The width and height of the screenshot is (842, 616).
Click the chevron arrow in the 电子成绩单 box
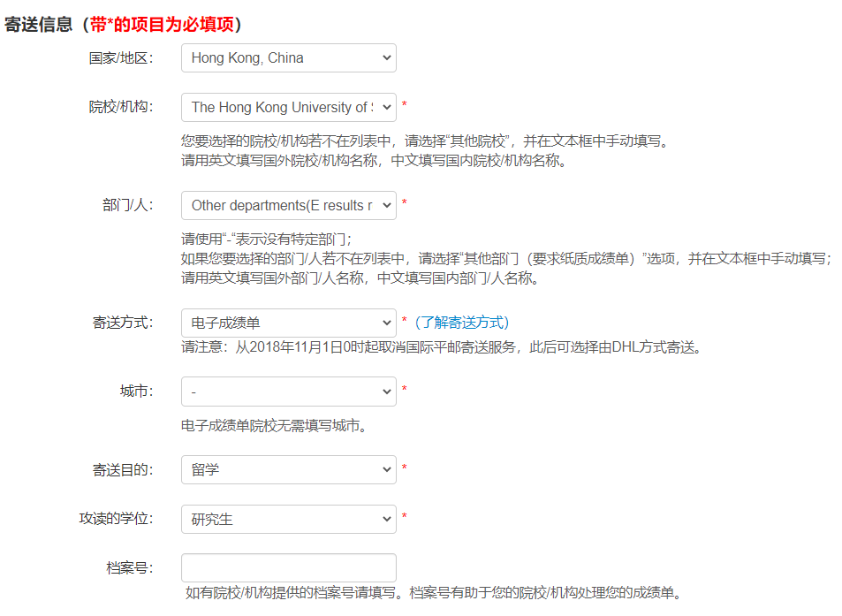(x=387, y=323)
